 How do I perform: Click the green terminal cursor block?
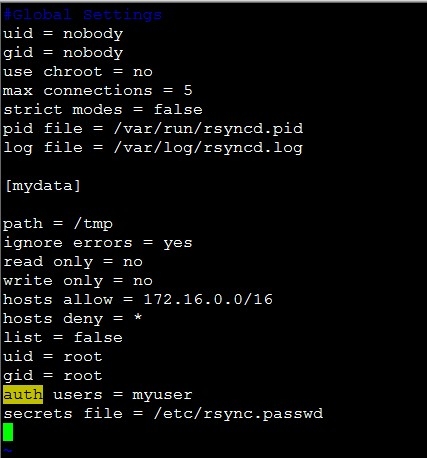8,432
